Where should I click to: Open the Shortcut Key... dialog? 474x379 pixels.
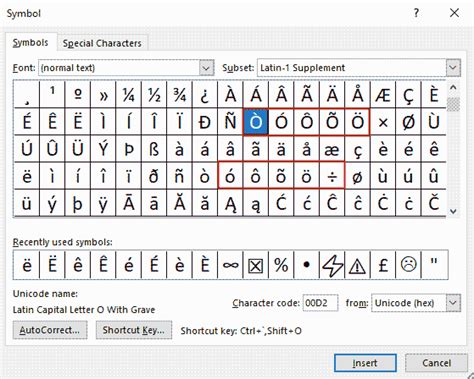pyautogui.click(x=134, y=330)
